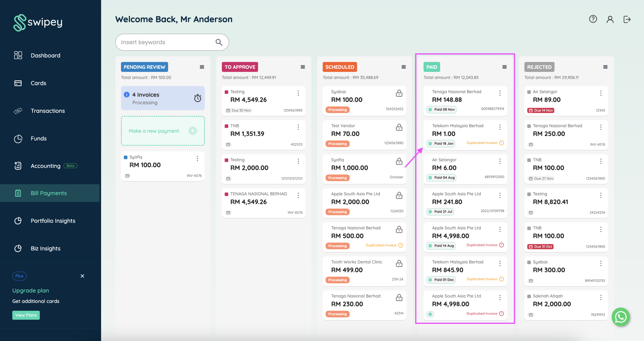
Task: Open Rejected column menu
Action: [605, 67]
